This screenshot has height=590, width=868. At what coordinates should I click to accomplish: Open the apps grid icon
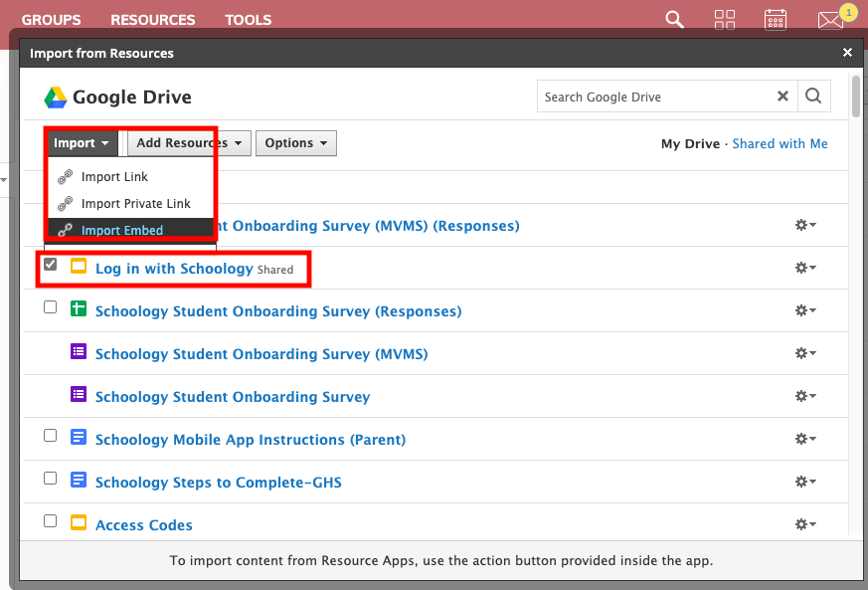point(724,19)
